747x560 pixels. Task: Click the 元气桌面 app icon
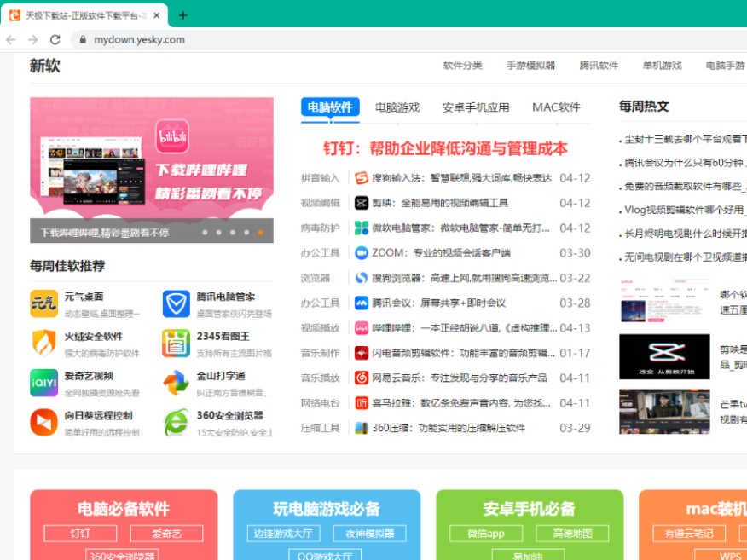click(x=43, y=303)
